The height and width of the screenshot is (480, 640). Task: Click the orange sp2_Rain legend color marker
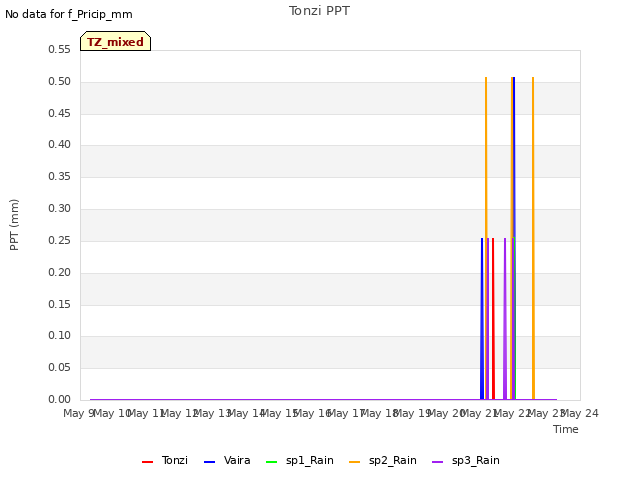(355, 462)
